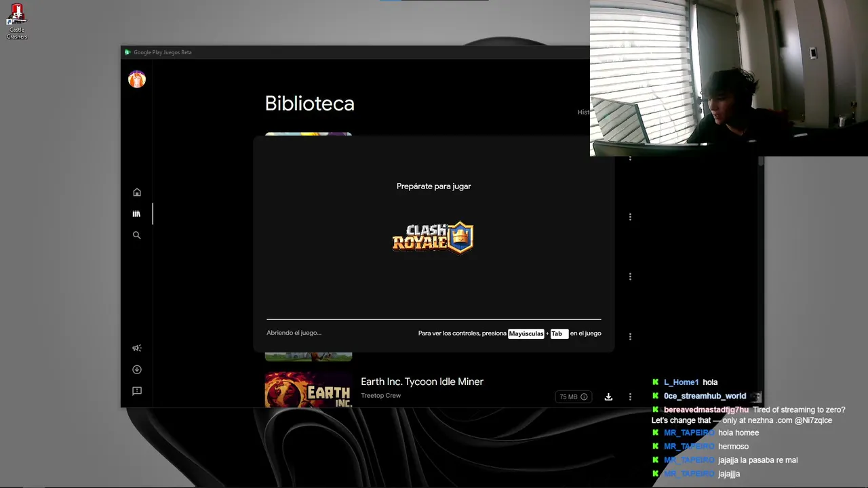Open the megaphone news icon in the sidebar
Image resolution: width=868 pixels, height=488 pixels.
point(137,348)
